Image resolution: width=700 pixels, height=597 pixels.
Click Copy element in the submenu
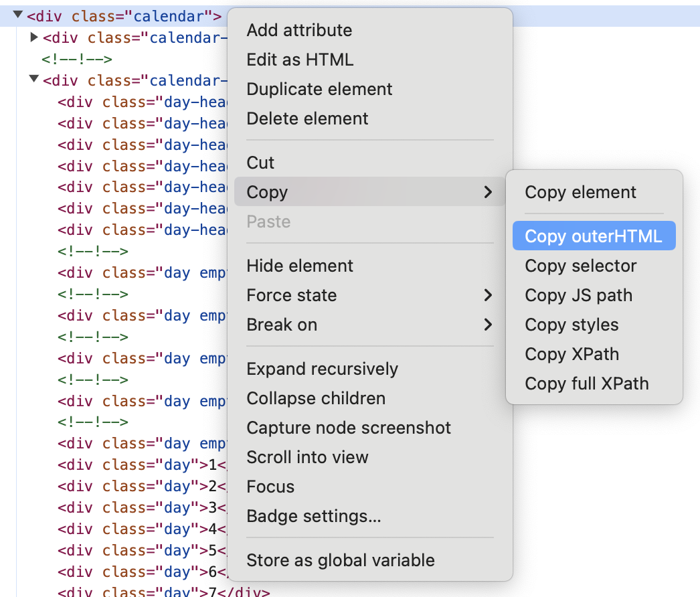[580, 192]
